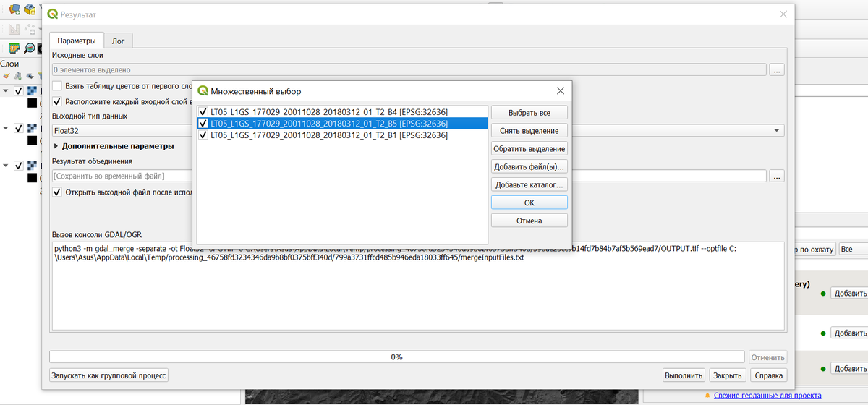Open Свежие геоданные для проекта link
Viewport: 868px width, 405px height.
point(767,396)
